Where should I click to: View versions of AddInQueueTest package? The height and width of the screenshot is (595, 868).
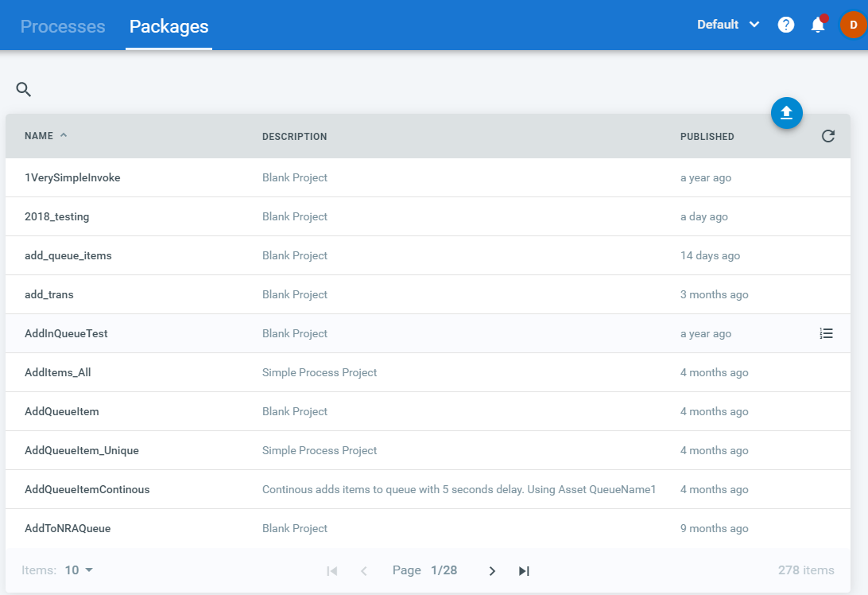(x=826, y=333)
